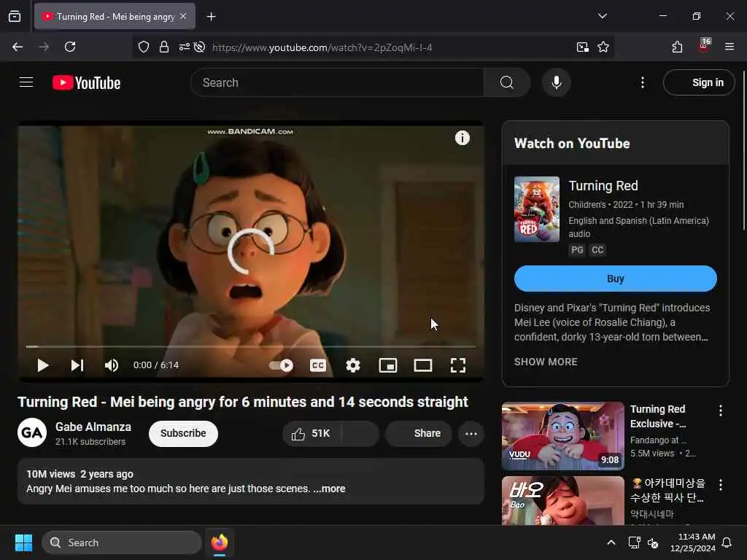The width and height of the screenshot is (747, 560).
Task: Play the Turning Red video
Action: 43,365
